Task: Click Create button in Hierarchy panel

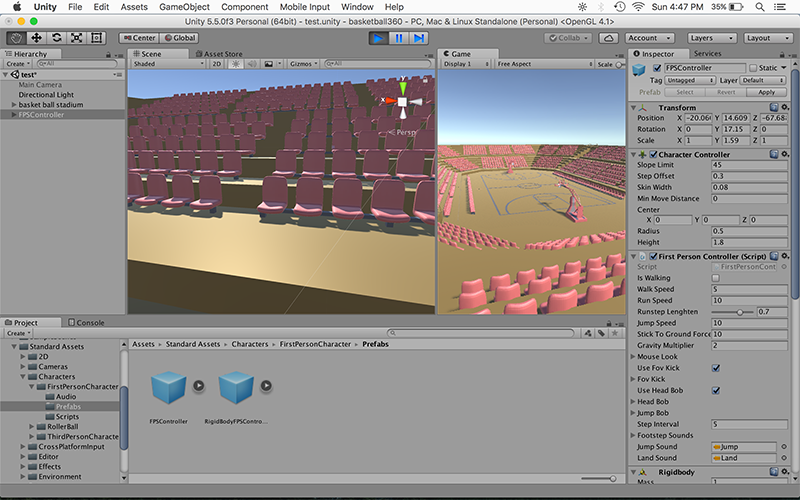Action: pos(18,64)
